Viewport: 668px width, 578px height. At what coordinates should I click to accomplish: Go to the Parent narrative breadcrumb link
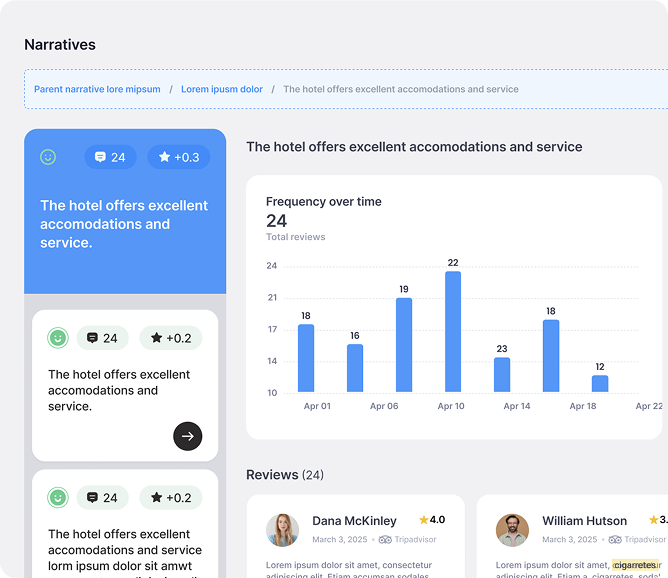[97, 89]
